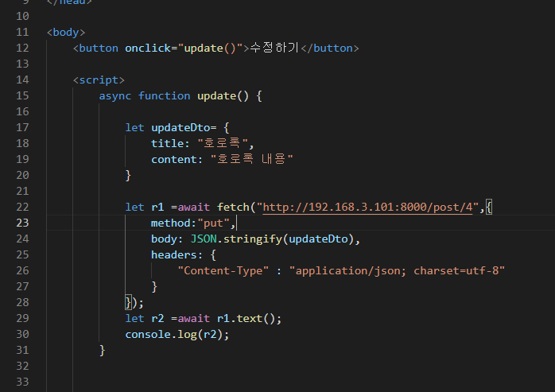Click the content property key

(174, 159)
